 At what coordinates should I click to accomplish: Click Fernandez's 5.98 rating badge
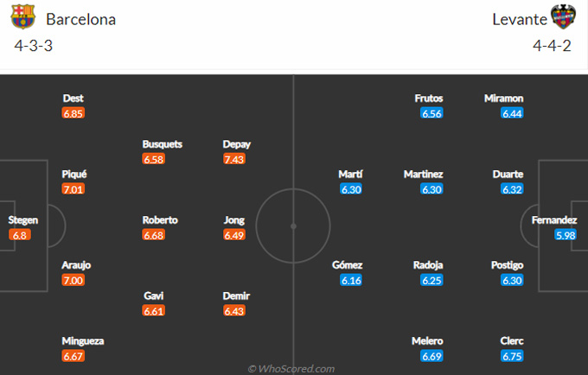[566, 235]
